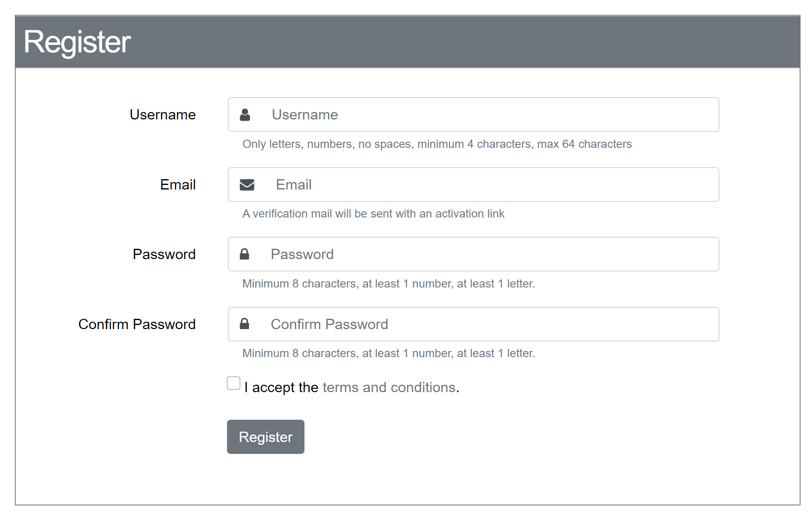Click the user silhouette icon in Username field

(x=245, y=115)
